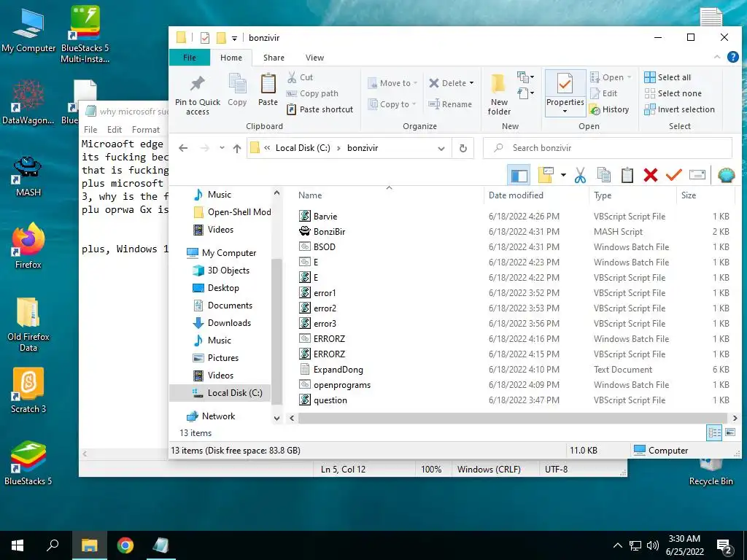
Task: Click the Back navigation arrow
Action: [x=183, y=148]
